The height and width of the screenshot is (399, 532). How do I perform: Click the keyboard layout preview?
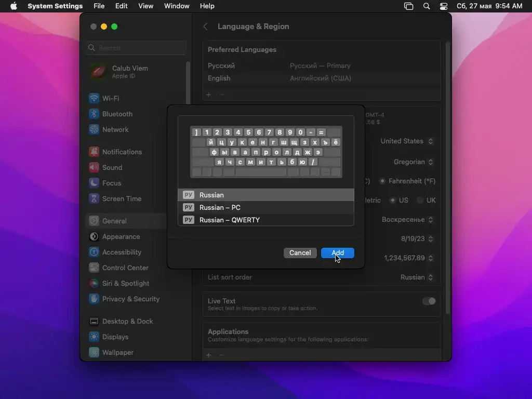point(266,152)
